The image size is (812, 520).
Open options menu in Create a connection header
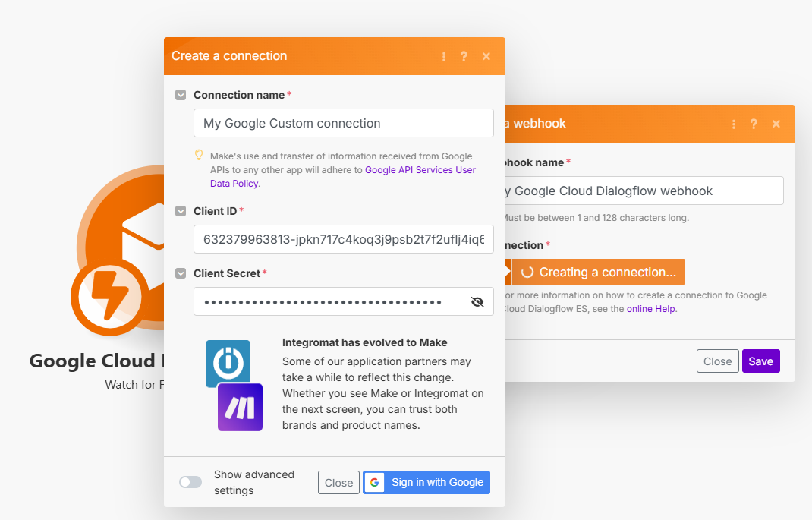(x=444, y=56)
